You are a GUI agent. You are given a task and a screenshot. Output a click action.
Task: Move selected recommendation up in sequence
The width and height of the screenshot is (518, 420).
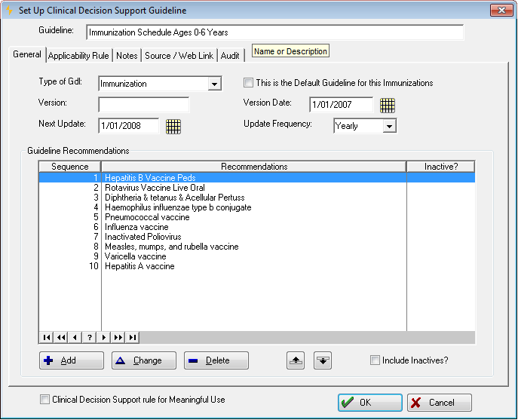coord(296,360)
